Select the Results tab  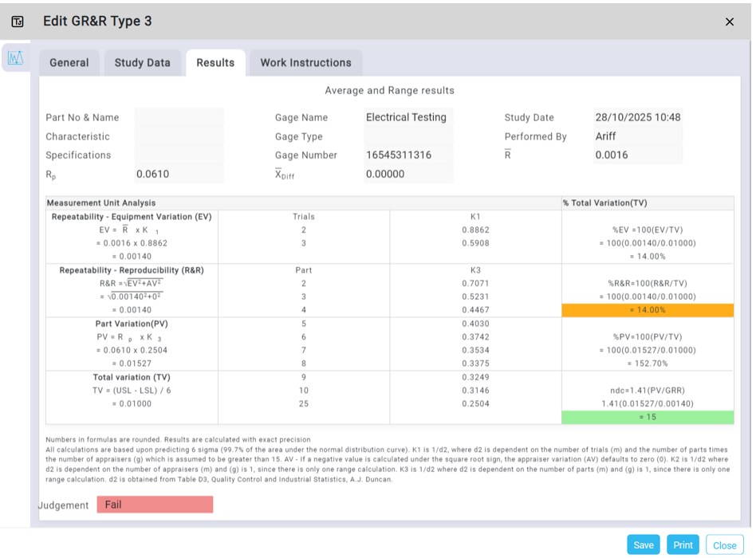click(215, 63)
